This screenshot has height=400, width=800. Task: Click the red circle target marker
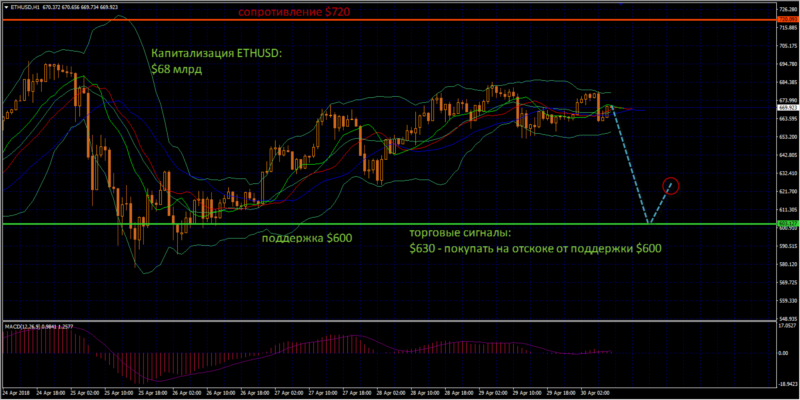[x=671, y=186]
